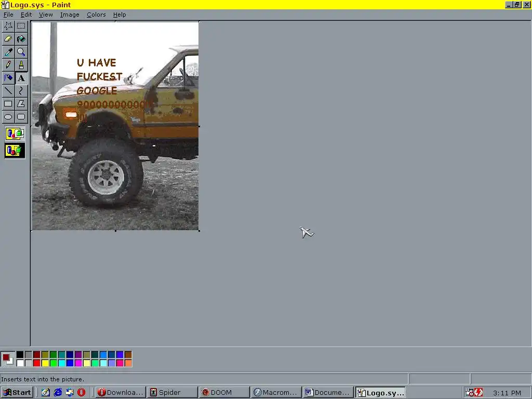
Task: Pick the black color swatch
Action: (x=20, y=355)
